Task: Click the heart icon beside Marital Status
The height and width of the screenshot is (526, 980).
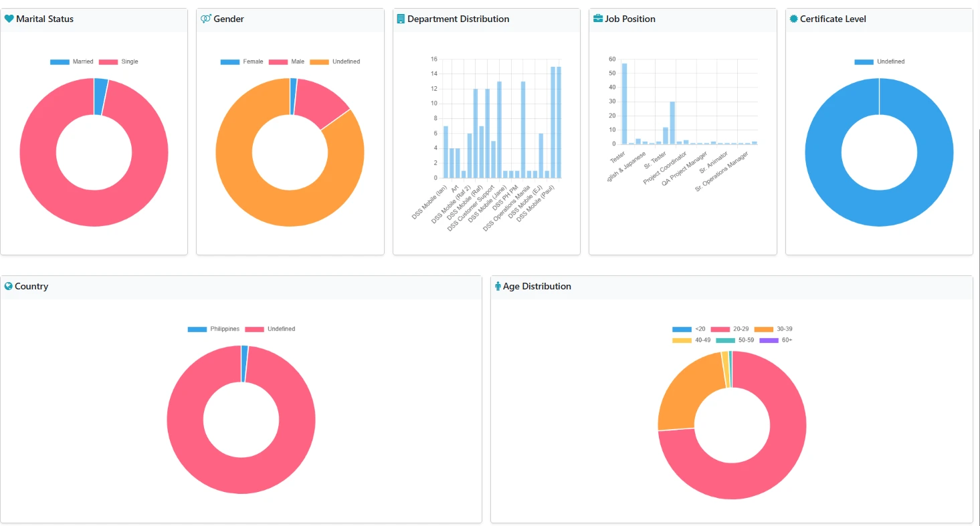Action: tap(9, 19)
